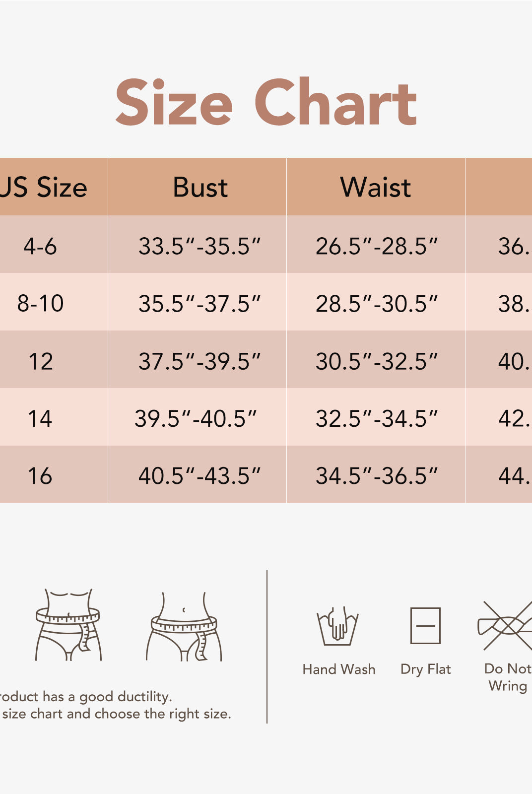Click the Size Chart title

tap(266, 103)
